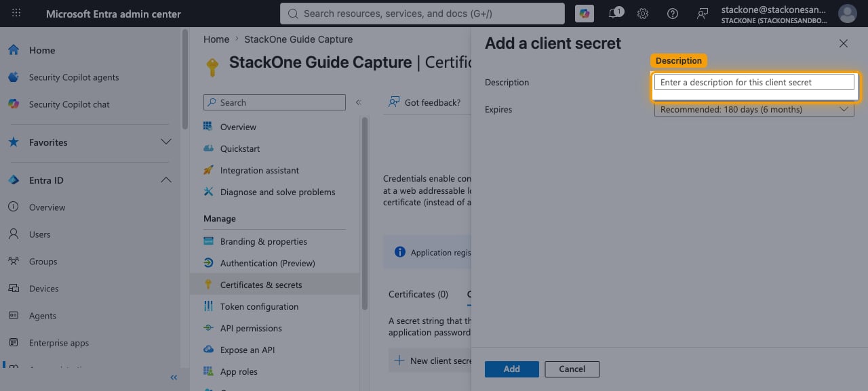Click the Description field label
The height and width of the screenshot is (391, 868).
[507, 82]
